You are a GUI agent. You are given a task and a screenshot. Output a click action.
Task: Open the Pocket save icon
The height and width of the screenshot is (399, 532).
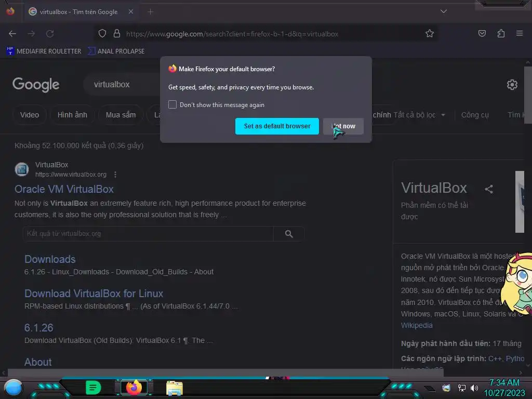pyautogui.click(x=482, y=33)
